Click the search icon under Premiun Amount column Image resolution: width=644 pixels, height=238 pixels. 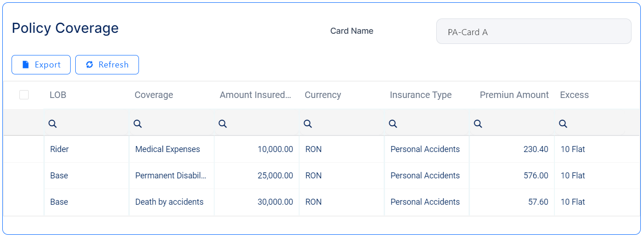tap(478, 124)
